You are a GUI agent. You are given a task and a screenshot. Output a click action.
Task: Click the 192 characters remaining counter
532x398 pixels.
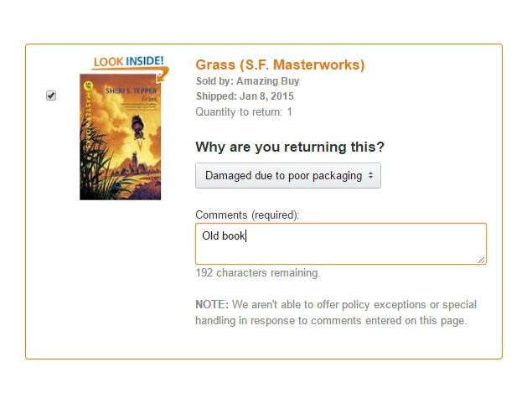(x=257, y=273)
